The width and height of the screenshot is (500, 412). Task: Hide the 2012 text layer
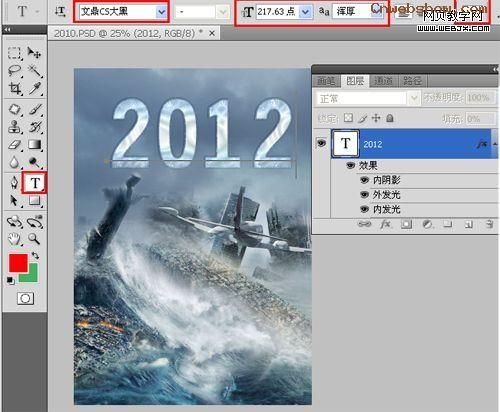coord(321,143)
